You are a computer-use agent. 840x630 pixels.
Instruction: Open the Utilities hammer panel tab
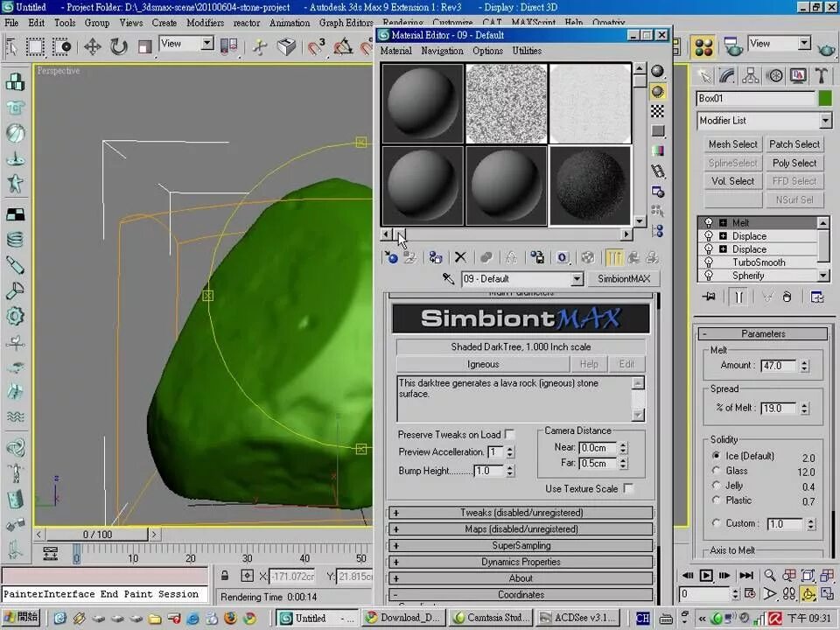tap(822, 76)
